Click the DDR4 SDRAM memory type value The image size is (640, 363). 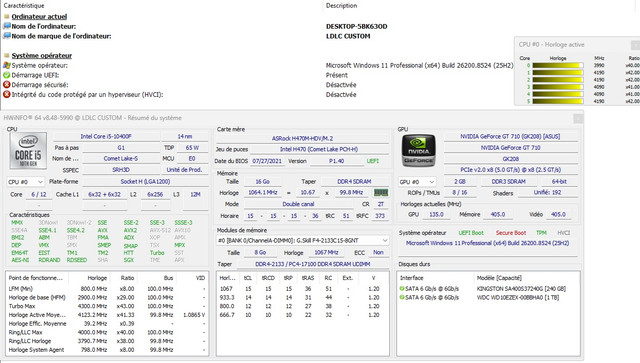354,182
